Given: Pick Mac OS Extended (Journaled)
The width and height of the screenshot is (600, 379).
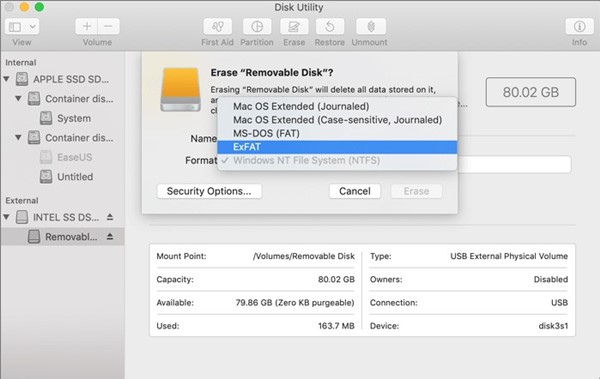Looking at the screenshot, I should point(337,106).
